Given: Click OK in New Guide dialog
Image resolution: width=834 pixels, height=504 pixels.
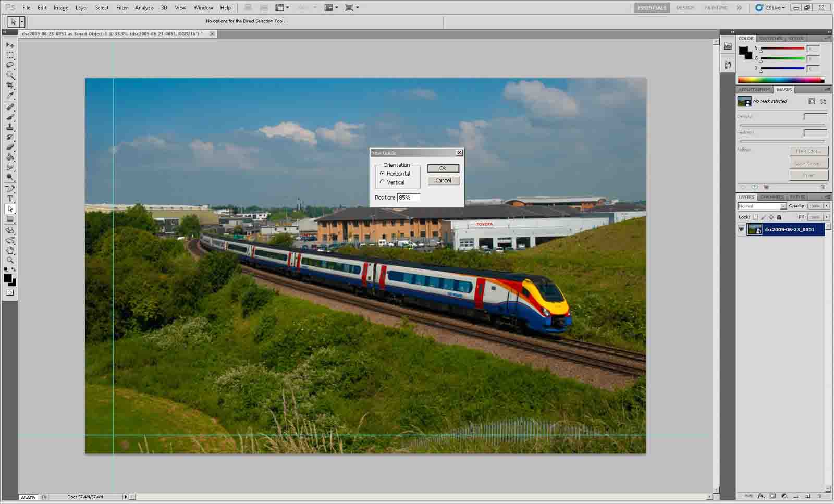Looking at the screenshot, I should (x=443, y=168).
